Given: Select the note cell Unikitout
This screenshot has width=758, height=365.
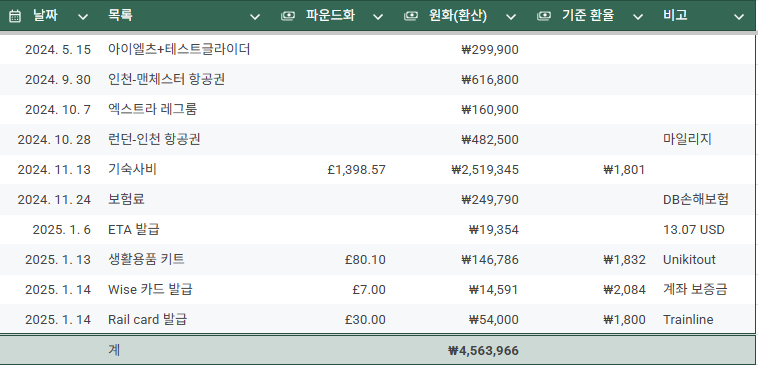Looking at the screenshot, I should [x=689, y=260].
